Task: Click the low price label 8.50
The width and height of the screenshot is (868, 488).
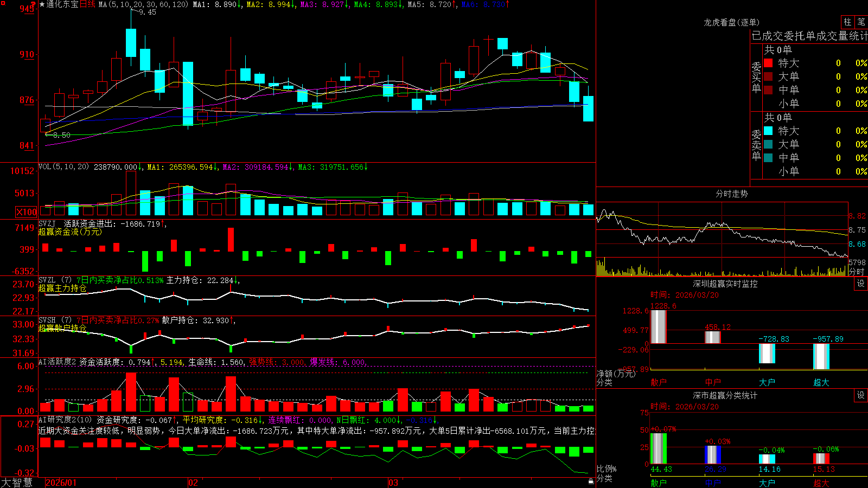Action: [x=61, y=134]
